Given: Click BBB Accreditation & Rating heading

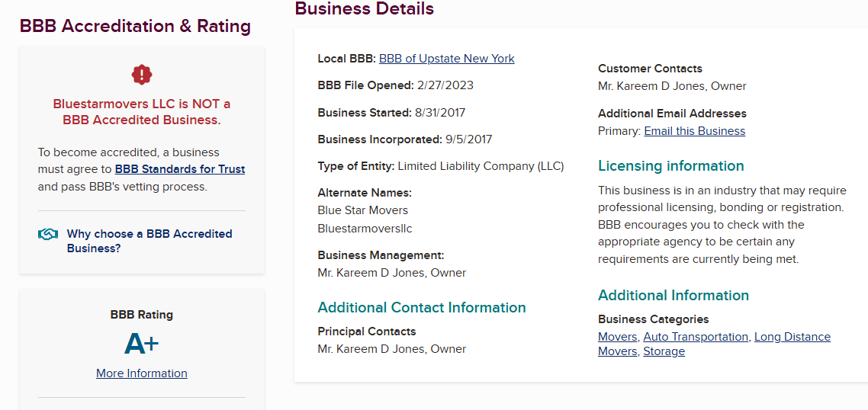Looking at the screenshot, I should point(135,26).
